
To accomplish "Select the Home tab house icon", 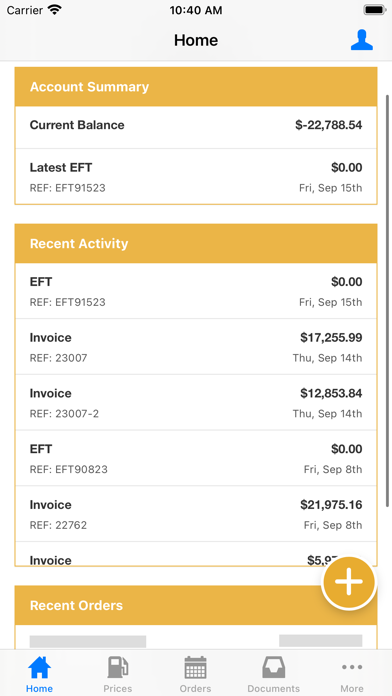I will pyautogui.click(x=40, y=667).
